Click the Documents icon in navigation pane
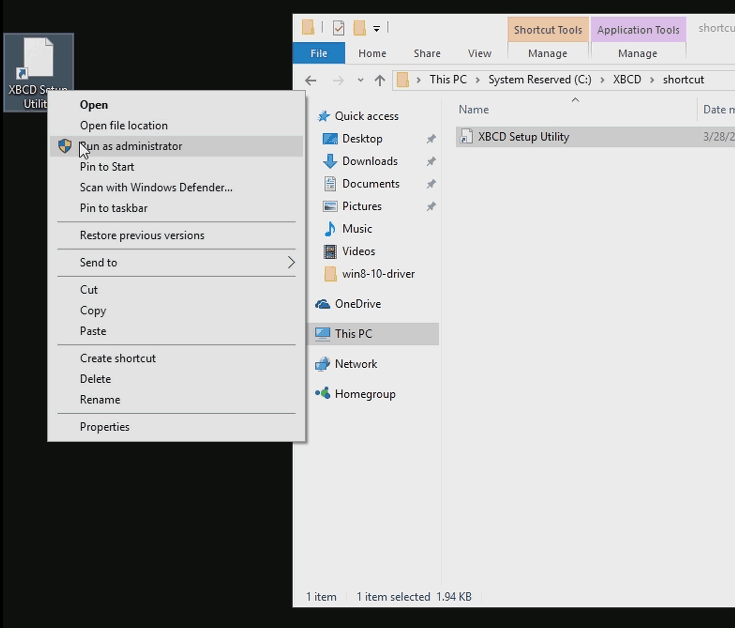Screen dimensions: 735x628 (x=330, y=184)
